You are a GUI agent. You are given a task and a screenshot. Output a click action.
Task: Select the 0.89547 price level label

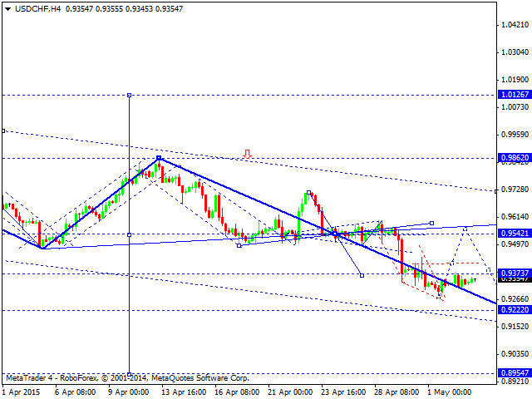click(515, 373)
